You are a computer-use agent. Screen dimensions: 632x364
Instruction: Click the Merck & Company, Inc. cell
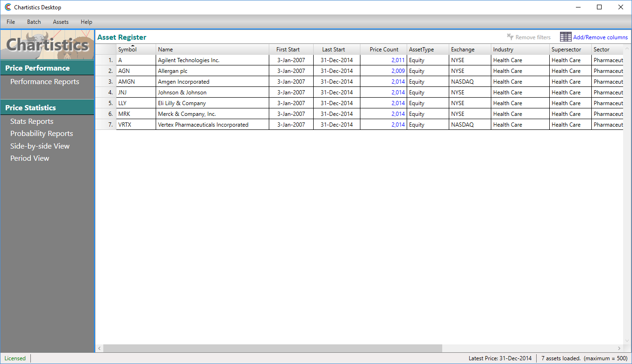click(213, 114)
